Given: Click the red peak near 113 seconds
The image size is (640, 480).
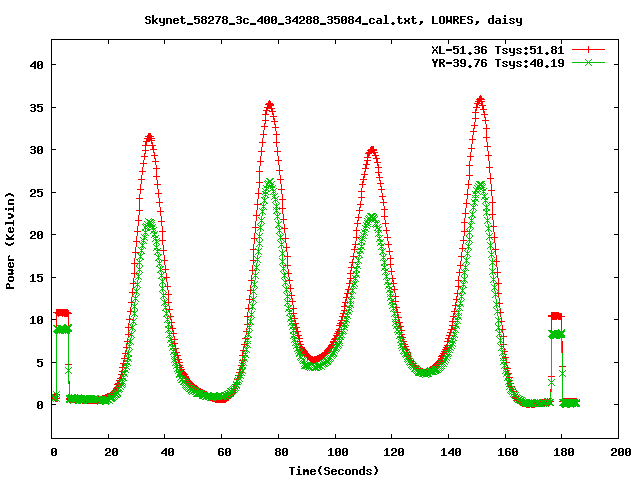Looking at the screenshot, I should coord(372,151).
